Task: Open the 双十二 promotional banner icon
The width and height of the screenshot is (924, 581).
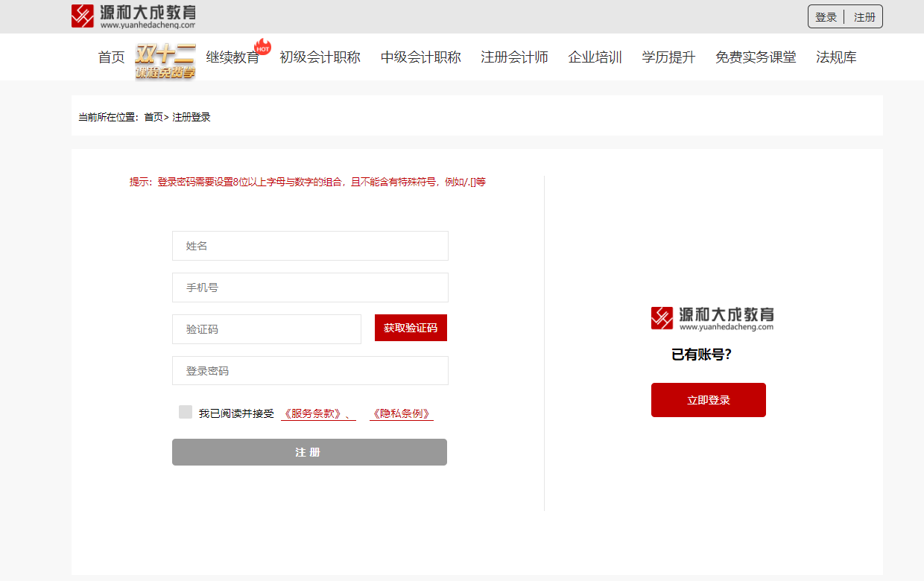Action: [165, 60]
